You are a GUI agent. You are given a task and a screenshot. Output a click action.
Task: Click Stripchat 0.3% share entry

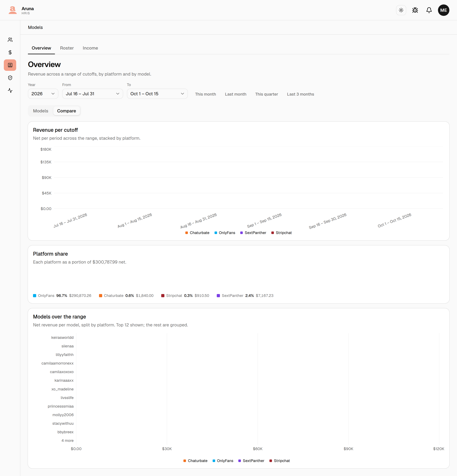(x=185, y=296)
